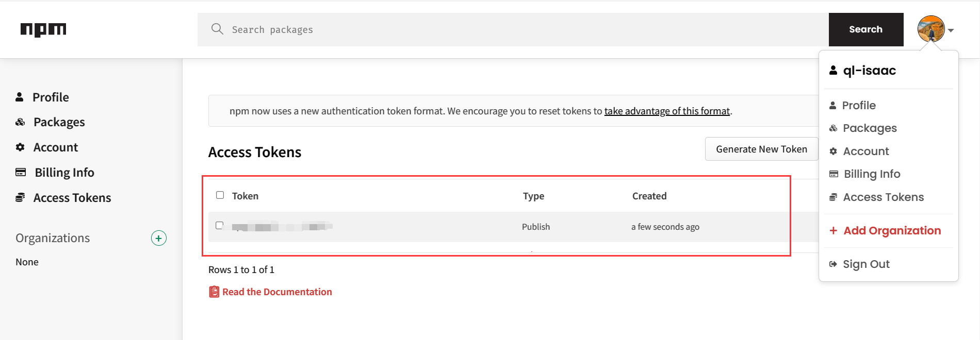
Task: Add organization with green plus icon
Action: pos(159,238)
